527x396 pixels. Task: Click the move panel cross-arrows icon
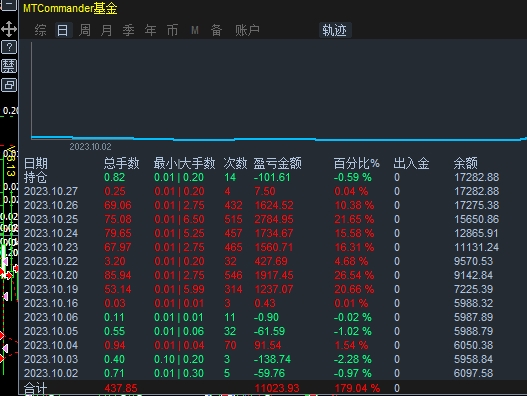(9, 29)
